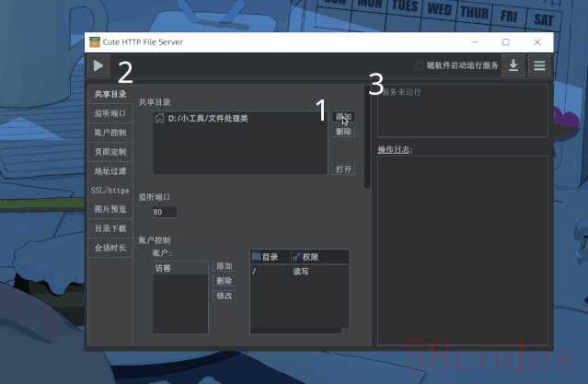Image resolution: width=588 pixels, height=384 pixels.
Task: Open the 账户控制 sidebar tab
Action: coord(110,133)
